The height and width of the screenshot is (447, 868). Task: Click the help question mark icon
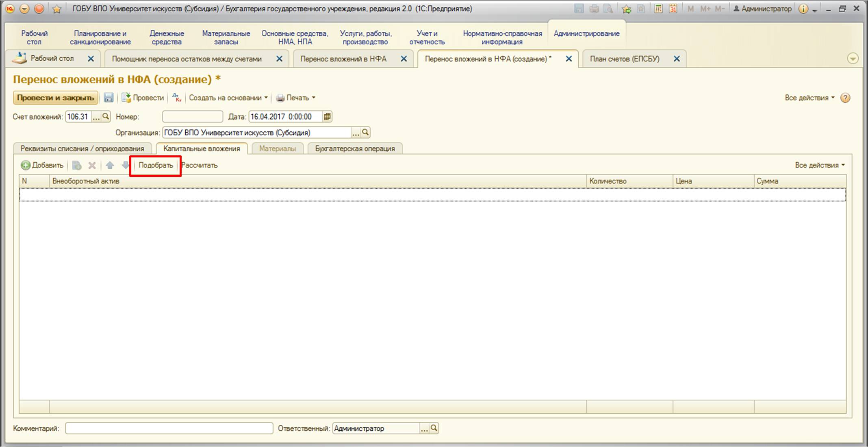point(845,98)
